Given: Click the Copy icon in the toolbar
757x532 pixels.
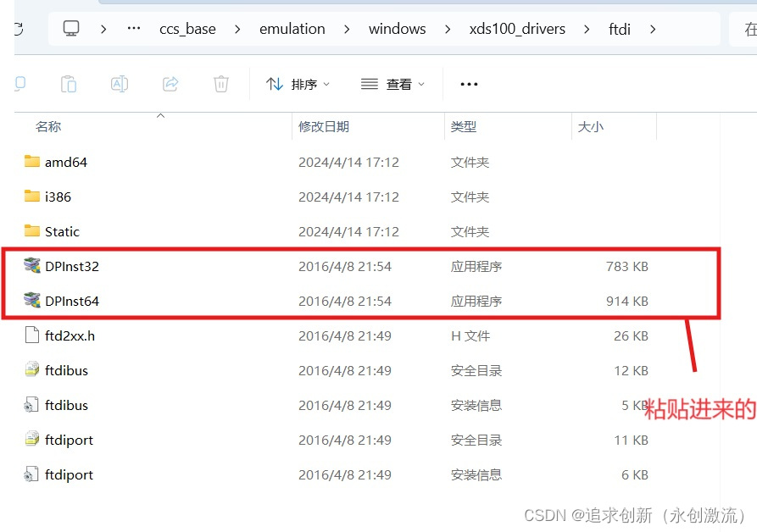Looking at the screenshot, I should pyautogui.click(x=69, y=83).
